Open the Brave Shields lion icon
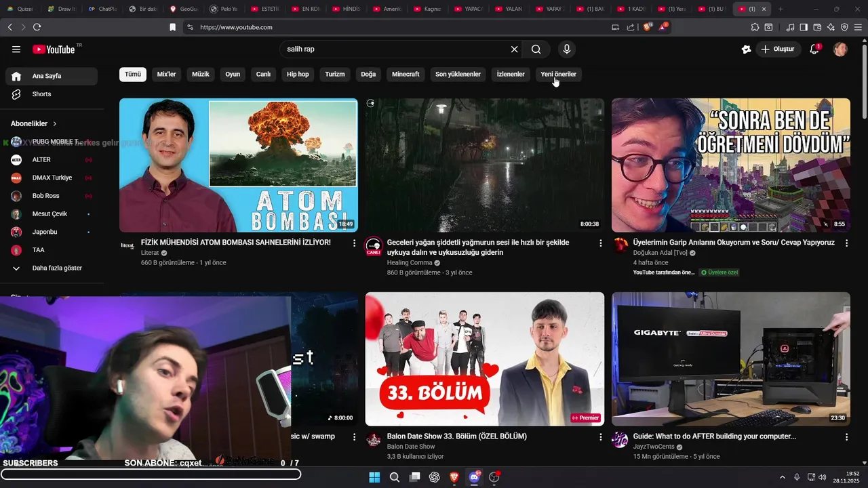The width and height of the screenshot is (868, 488). (647, 27)
